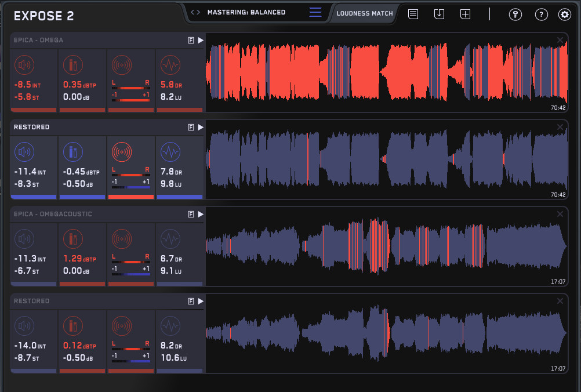The height and width of the screenshot is (392, 581).
Task: Open the settings gear icon
Action: pos(564,14)
